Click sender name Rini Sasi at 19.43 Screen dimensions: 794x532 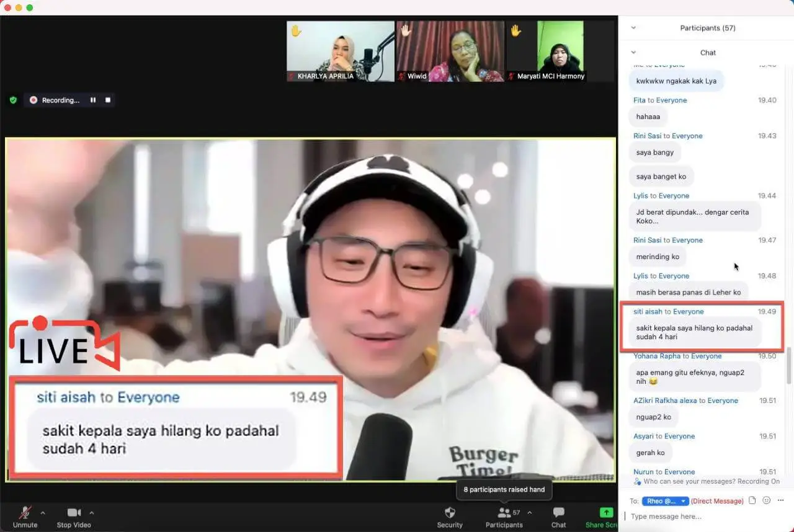coord(648,136)
